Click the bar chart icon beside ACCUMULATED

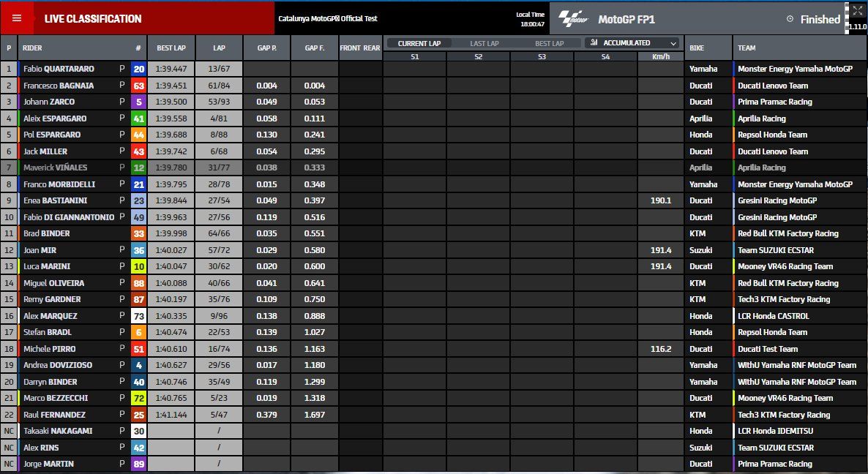coord(594,43)
